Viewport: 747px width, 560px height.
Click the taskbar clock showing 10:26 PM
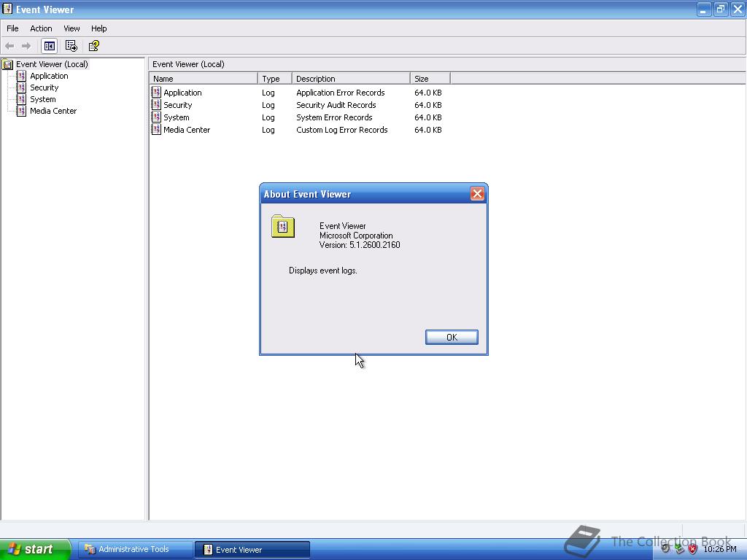click(x=720, y=549)
